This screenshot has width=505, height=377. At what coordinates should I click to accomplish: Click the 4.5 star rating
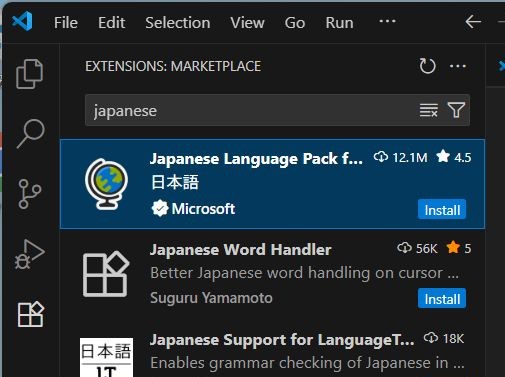(454, 157)
